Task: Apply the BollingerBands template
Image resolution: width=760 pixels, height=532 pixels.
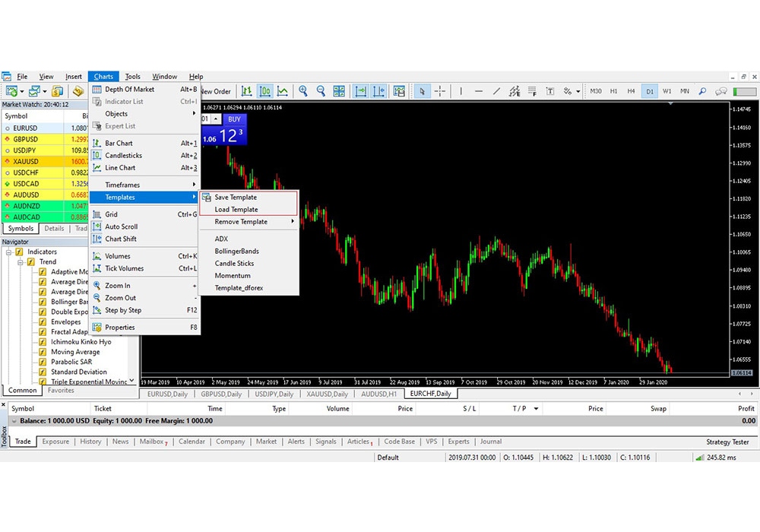Action: click(249, 251)
